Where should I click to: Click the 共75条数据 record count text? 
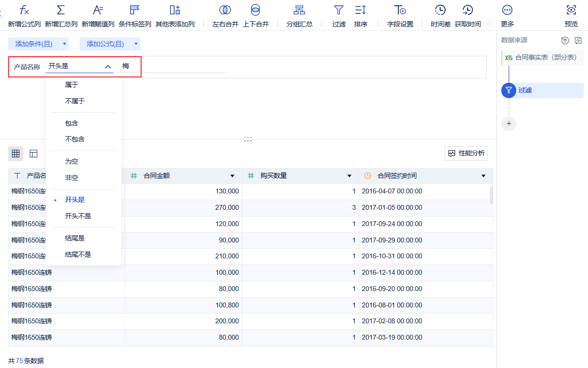pyautogui.click(x=26, y=360)
